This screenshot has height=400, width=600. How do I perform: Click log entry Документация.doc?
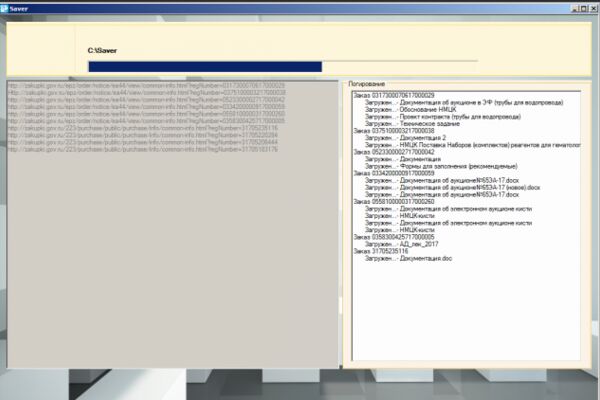(408, 259)
